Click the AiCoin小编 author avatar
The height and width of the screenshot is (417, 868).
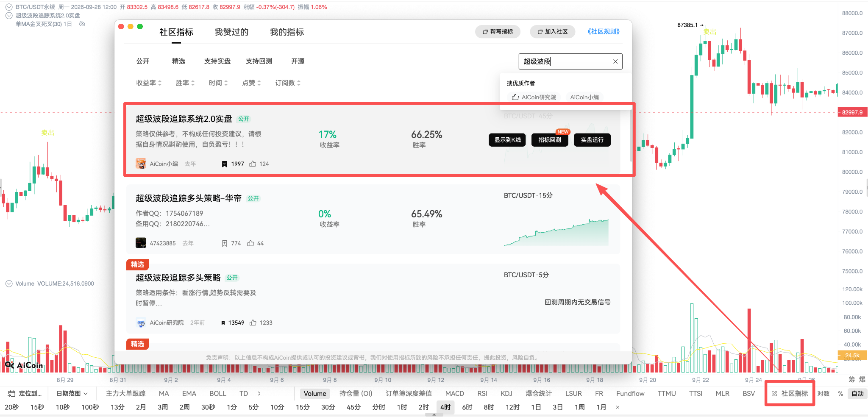click(141, 164)
